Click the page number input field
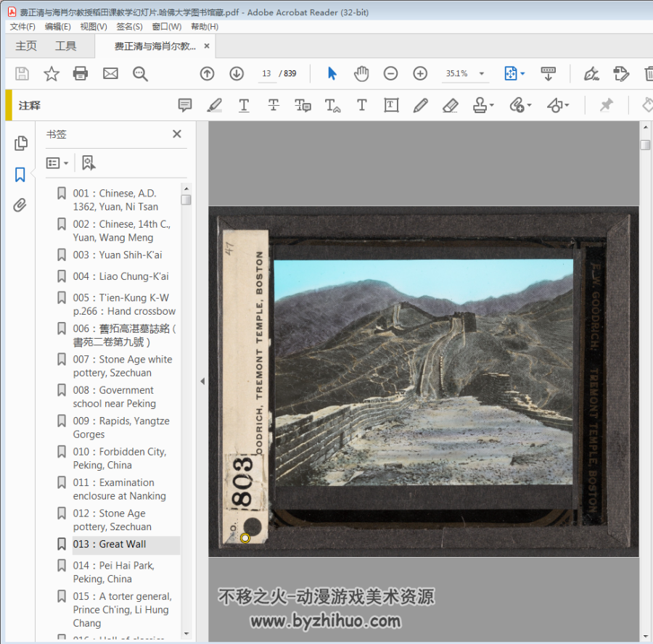The image size is (653, 644). point(267,74)
